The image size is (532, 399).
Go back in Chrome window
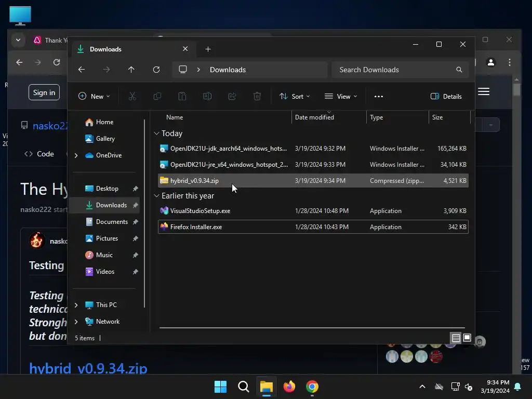19,62
